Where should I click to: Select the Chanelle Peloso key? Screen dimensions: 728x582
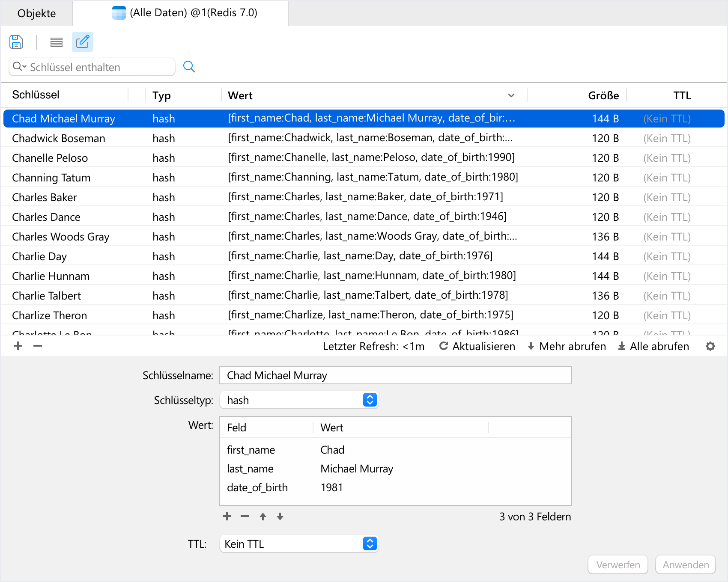pyautogui.click(x=50, y=158)
